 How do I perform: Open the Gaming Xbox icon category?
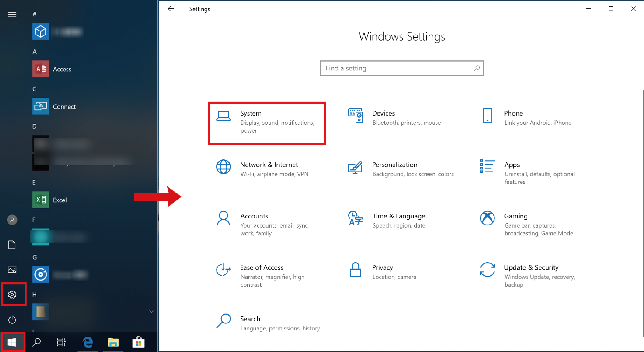coord(487,218)
